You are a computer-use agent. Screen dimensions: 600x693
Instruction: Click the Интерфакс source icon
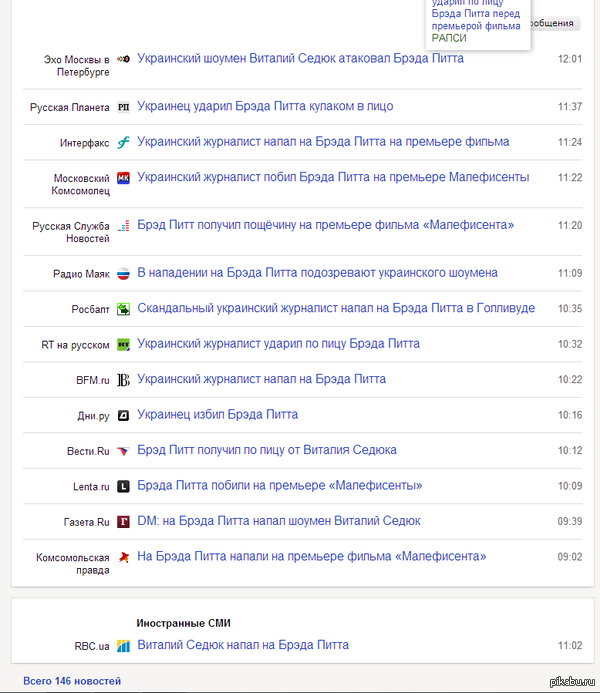[x=124, y=143]
